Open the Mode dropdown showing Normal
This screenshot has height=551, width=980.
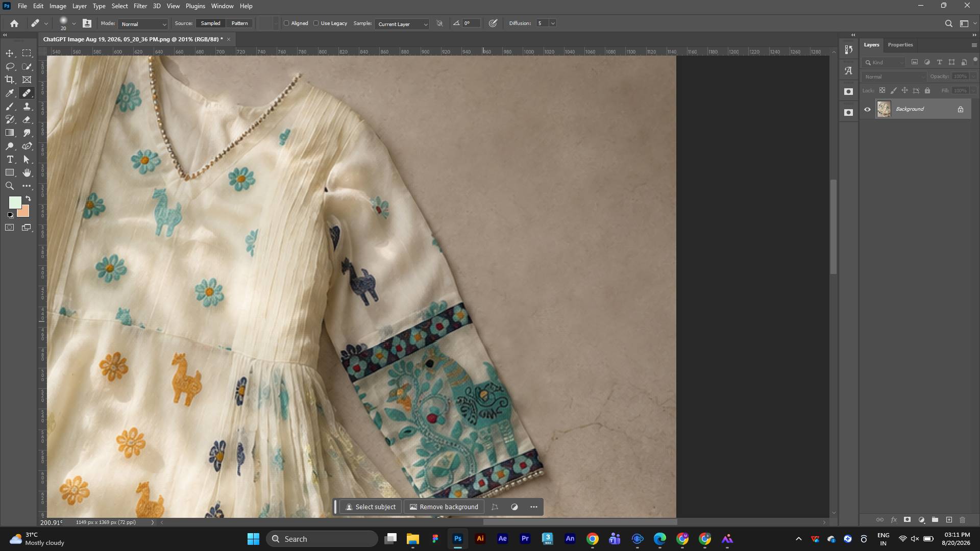pos(143,24)
